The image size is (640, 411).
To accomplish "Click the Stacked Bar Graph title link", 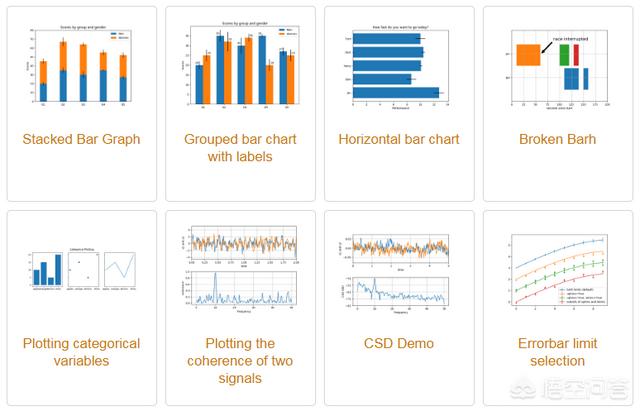I will [x=81, y=139].
